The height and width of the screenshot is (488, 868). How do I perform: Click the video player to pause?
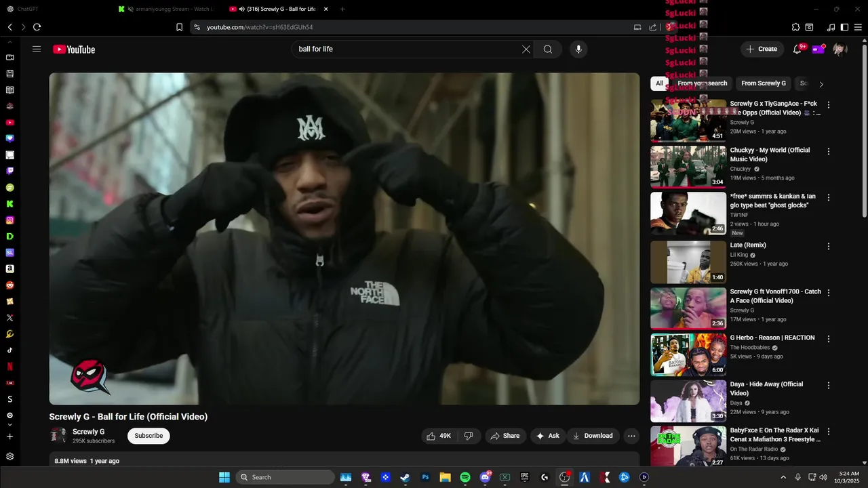coord(344,239)
